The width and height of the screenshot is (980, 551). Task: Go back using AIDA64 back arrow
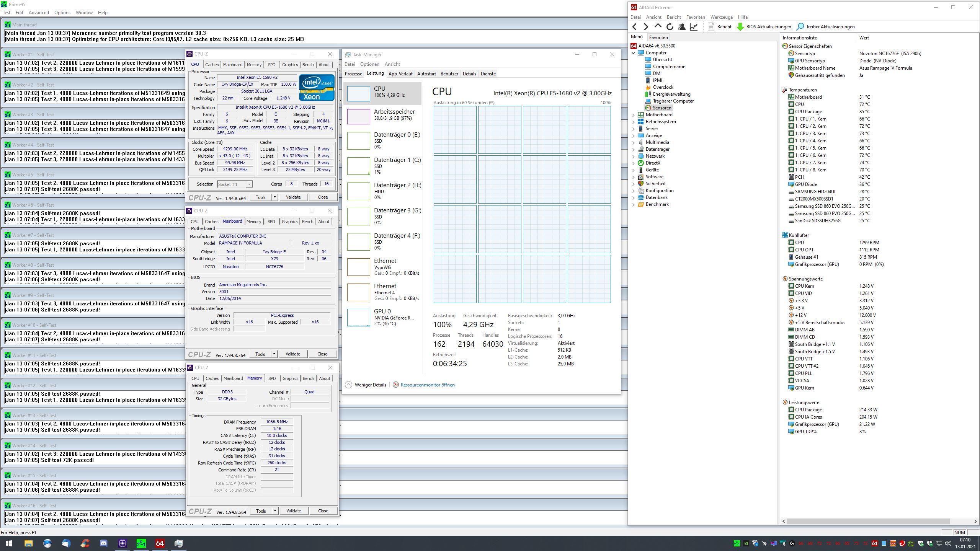point(635,26)
